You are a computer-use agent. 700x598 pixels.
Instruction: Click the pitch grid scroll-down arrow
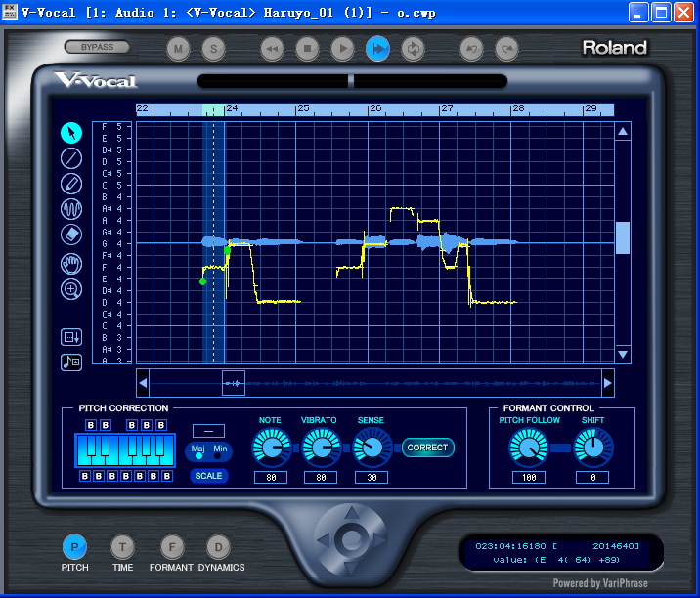click(x=623, y=355)
